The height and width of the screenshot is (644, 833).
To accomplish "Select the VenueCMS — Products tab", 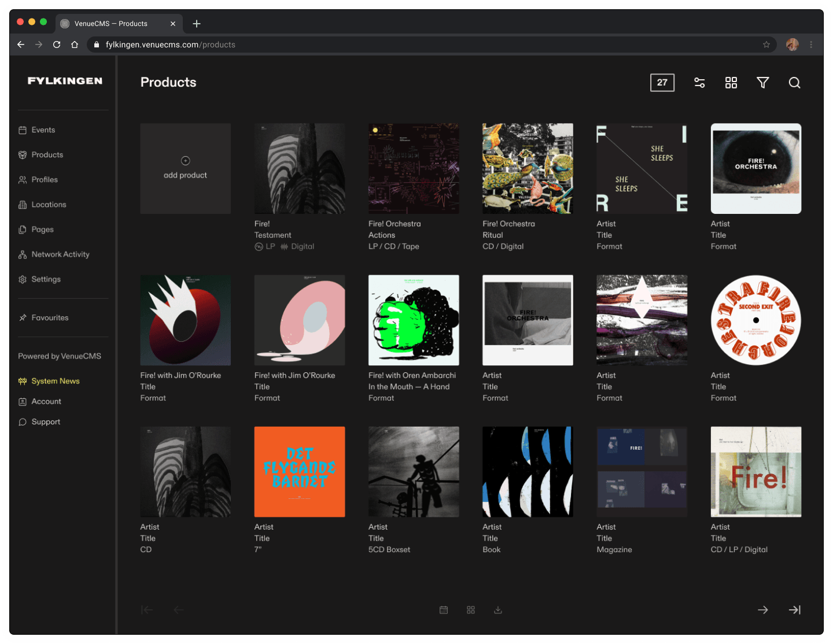I will (119, 24).
